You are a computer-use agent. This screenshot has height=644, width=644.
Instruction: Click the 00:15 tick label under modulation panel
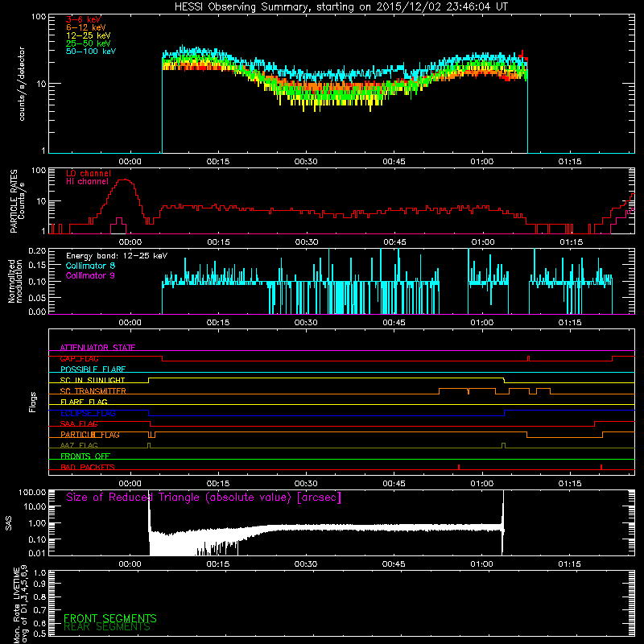218,323
